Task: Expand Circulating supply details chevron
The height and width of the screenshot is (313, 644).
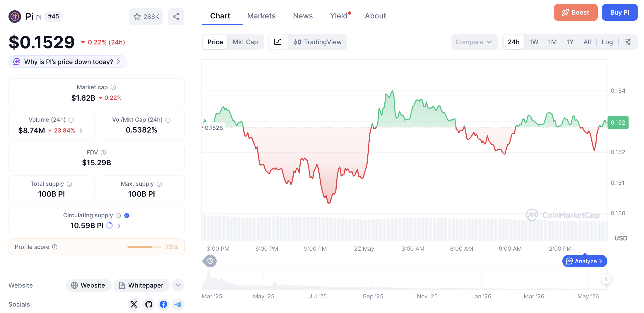Action: point(119,226)
